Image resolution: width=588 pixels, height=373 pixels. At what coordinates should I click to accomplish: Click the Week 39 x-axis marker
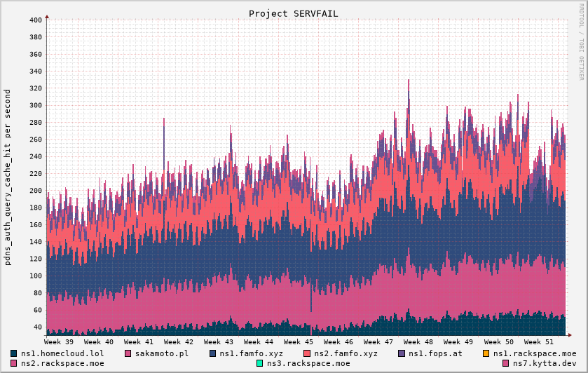59,341
